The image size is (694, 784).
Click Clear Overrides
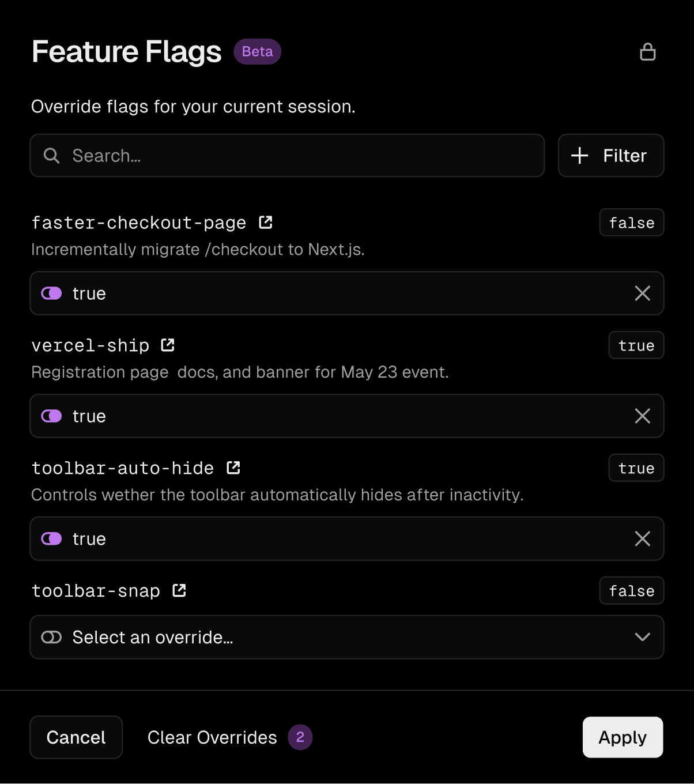(x=212, y=737)
